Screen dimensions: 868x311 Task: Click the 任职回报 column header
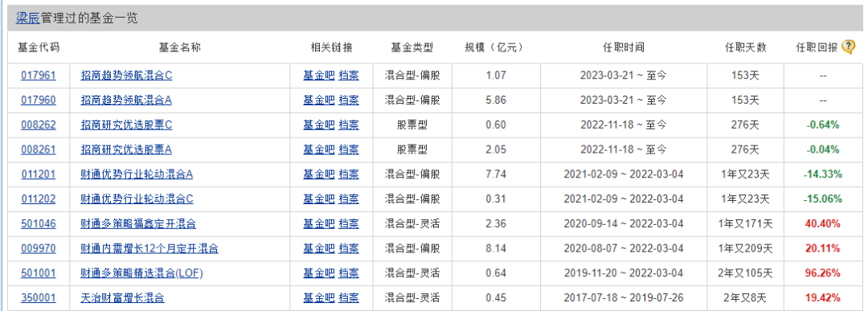817,47
